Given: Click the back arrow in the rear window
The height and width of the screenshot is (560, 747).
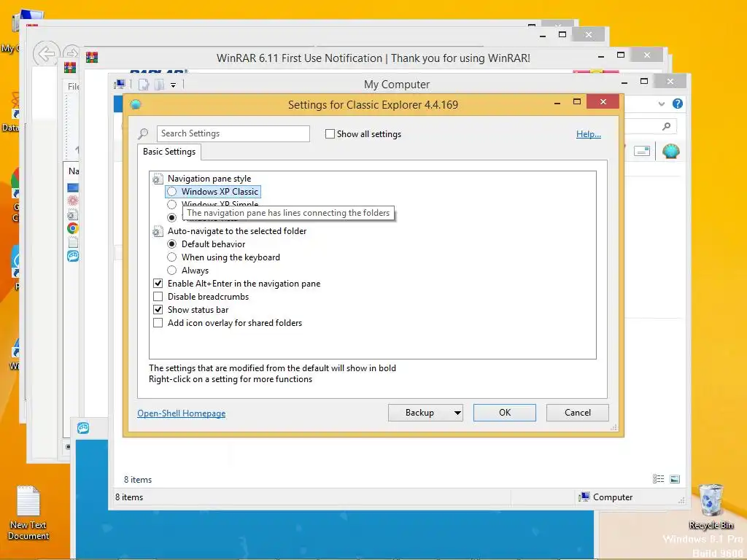Looking at the screenshot, I should click(46, 54).
